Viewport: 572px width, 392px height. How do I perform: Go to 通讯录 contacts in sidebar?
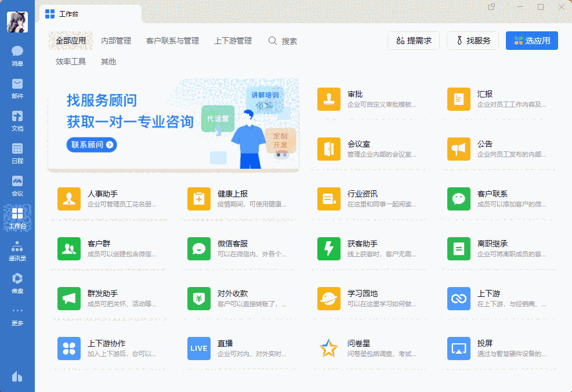17,251
